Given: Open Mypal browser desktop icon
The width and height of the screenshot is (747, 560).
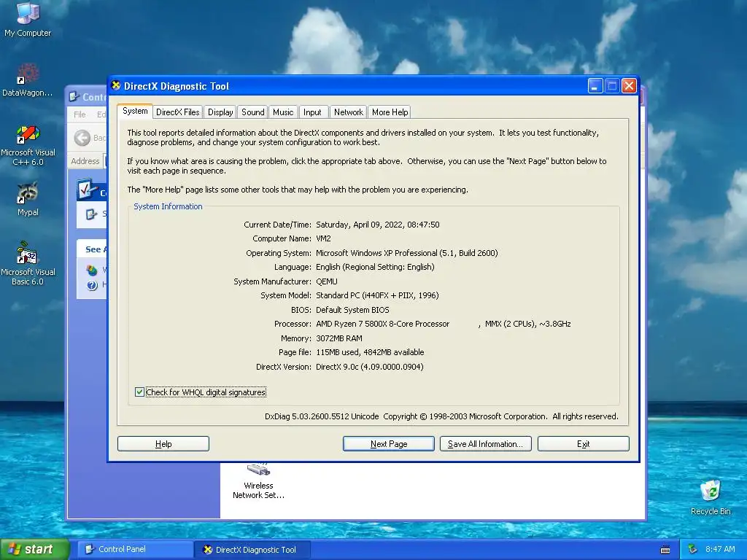Looking at the screenshot, I should pyautogui.click(x=28, y=199).
